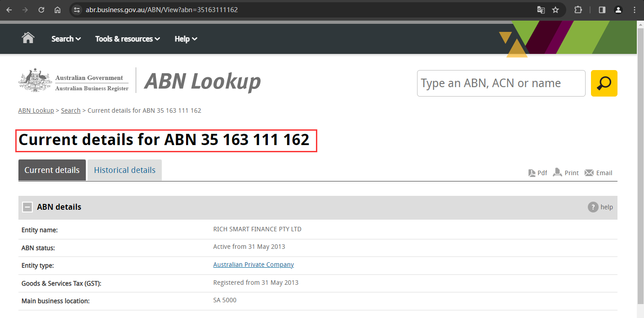Switch to the Current details tab

click(x=52, y=170)
